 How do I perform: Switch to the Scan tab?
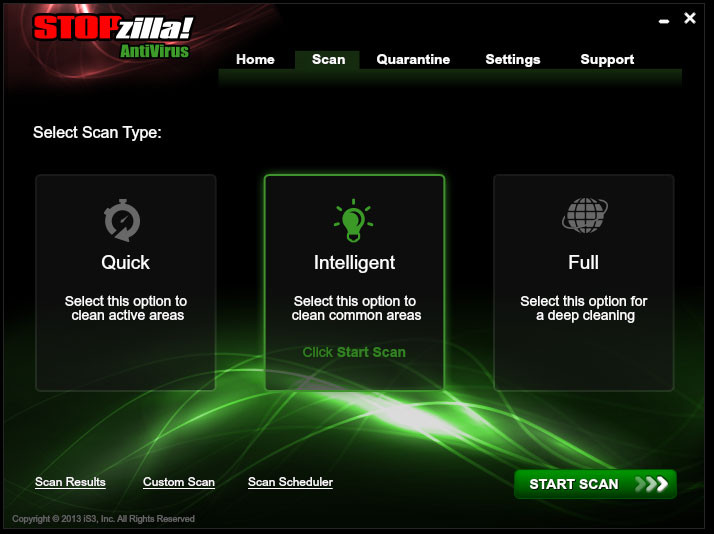[x=328, y=59]
